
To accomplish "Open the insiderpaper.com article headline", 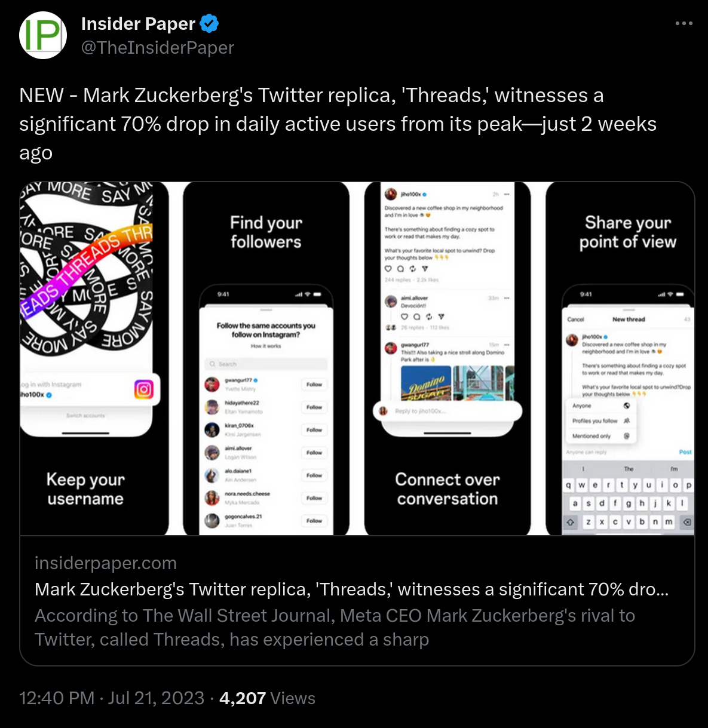I will click(x=351, y=589).
